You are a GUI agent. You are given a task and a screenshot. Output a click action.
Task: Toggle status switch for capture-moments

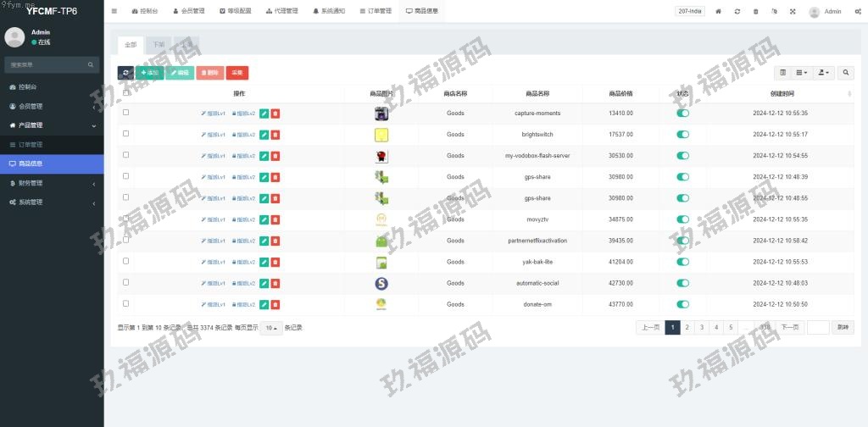683,113
